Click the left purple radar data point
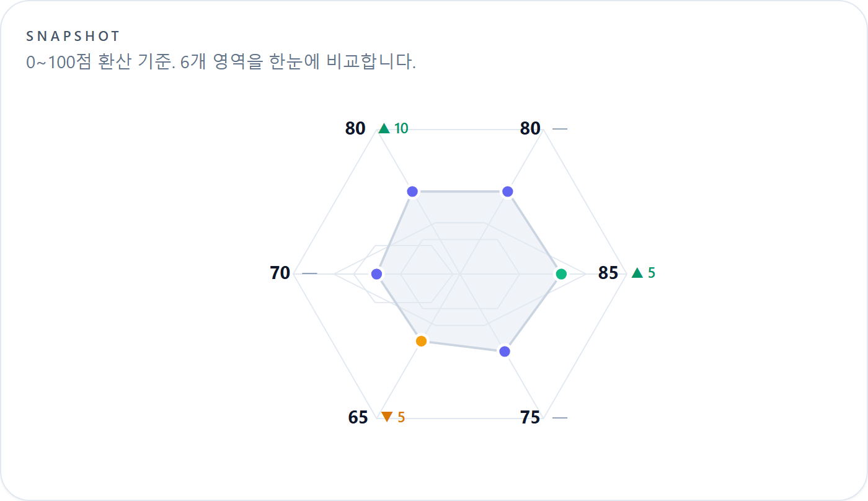This screenshot has width=868, height=501. [x=376, y=274]
